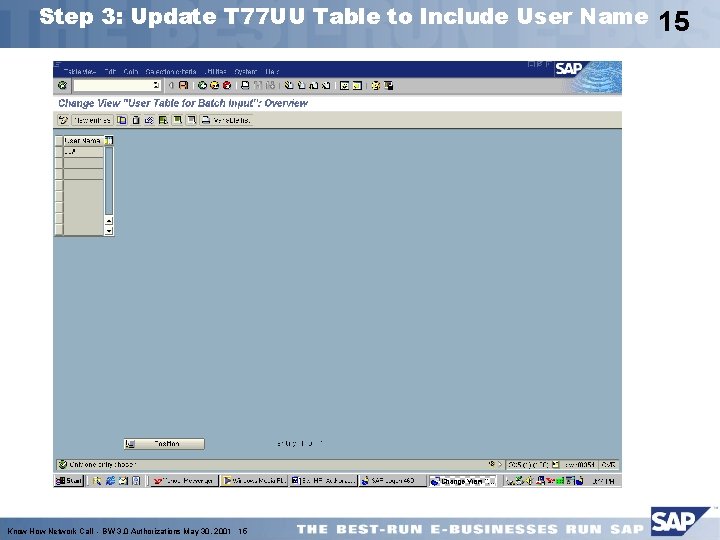Screen dimensions: 720x540
Task: Click Create new session icon
Action: click(344, 85)
